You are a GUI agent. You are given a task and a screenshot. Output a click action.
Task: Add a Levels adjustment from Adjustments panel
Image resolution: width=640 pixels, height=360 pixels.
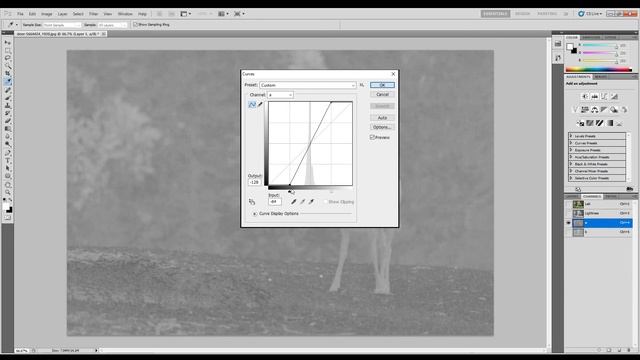point(595,96)
